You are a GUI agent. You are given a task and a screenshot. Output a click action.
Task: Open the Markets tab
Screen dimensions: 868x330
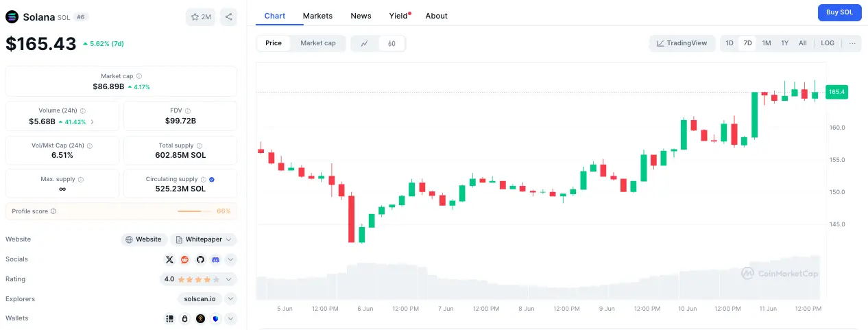317,16
